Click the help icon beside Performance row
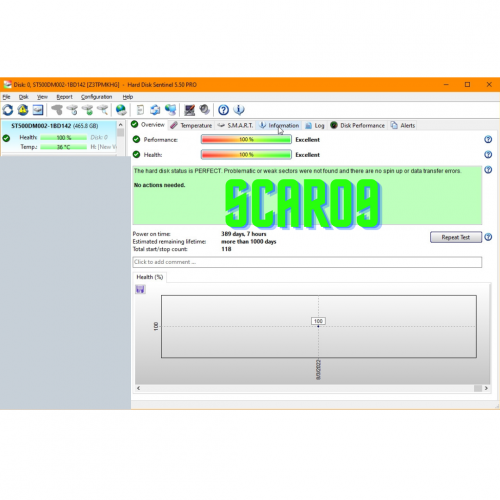The width and height of the screenshot is (500, 500). (x=488, y=139)
